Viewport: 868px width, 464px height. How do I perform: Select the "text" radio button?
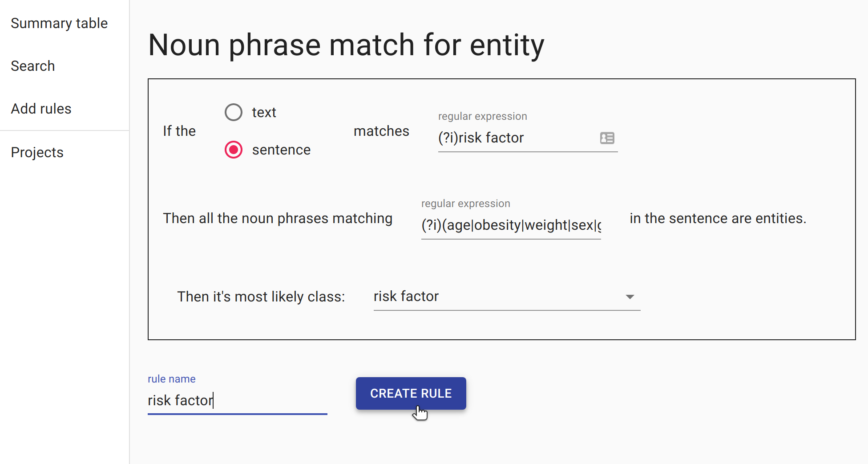(234, 112)
